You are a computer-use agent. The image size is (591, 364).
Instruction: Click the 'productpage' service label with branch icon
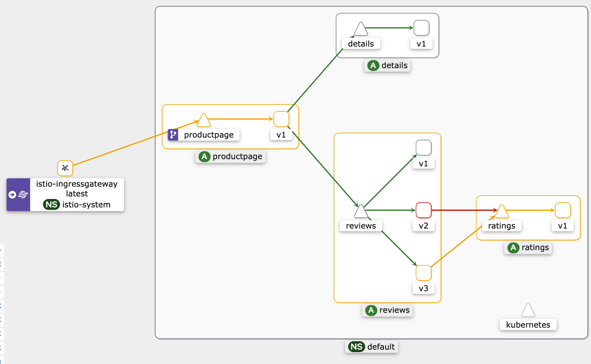(x=204, y=135)
